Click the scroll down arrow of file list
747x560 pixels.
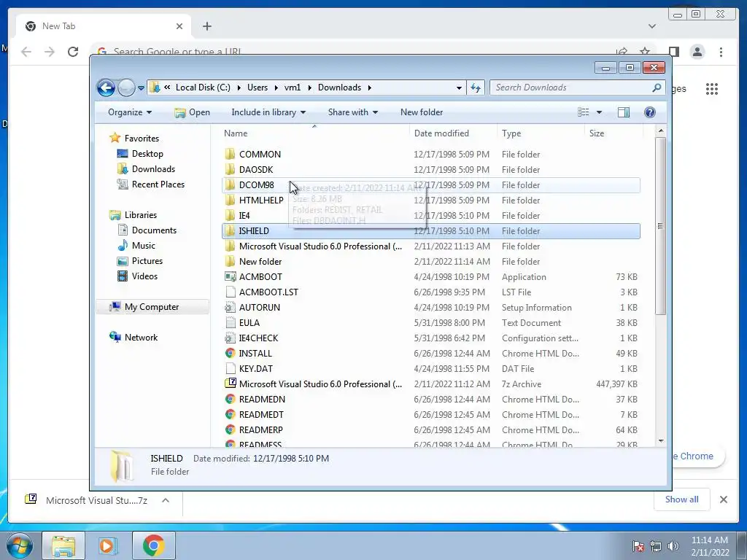click(x=660, y=440)
